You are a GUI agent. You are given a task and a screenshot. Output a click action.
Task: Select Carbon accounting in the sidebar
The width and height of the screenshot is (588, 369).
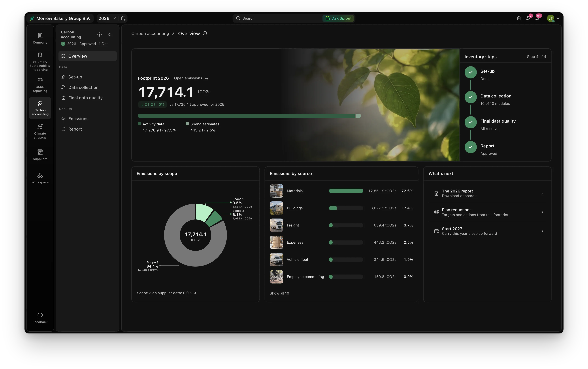click(x=40, y=108)
